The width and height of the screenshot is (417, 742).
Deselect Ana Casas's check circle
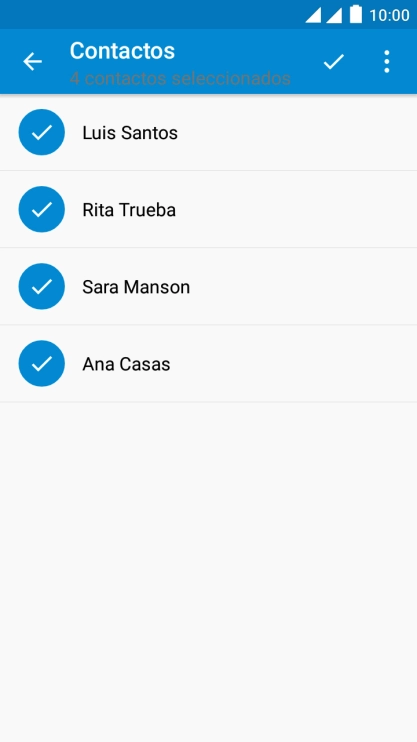click(x=42, y=363)
